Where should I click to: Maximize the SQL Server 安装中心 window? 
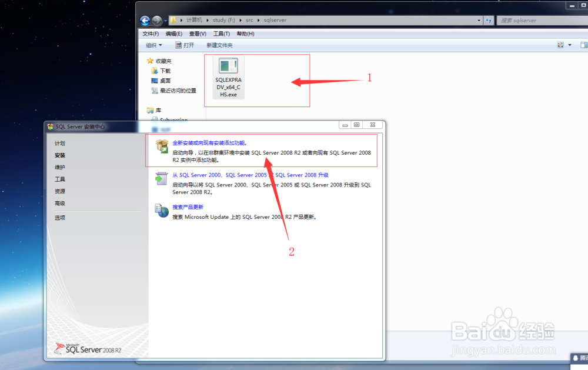coord(357,125)
